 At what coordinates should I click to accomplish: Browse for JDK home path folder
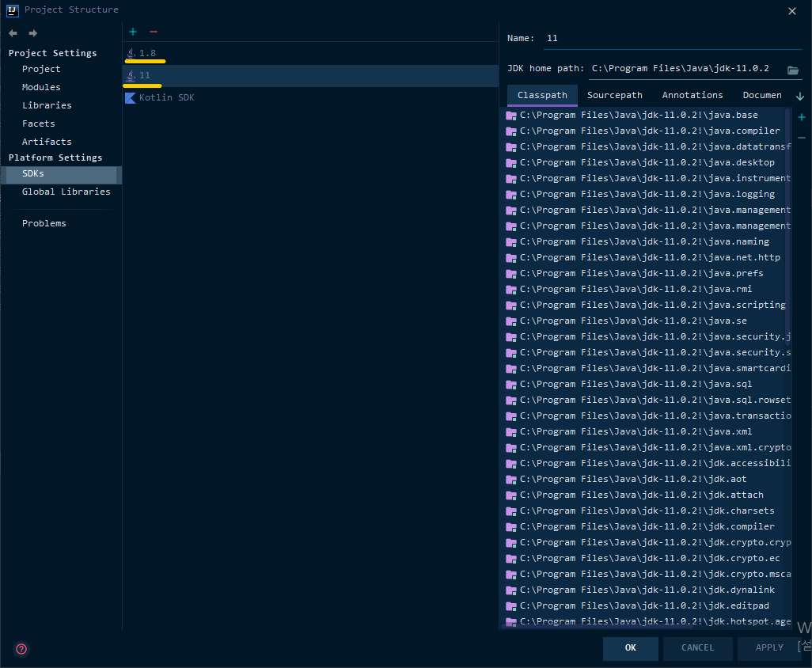pos(793,70)
